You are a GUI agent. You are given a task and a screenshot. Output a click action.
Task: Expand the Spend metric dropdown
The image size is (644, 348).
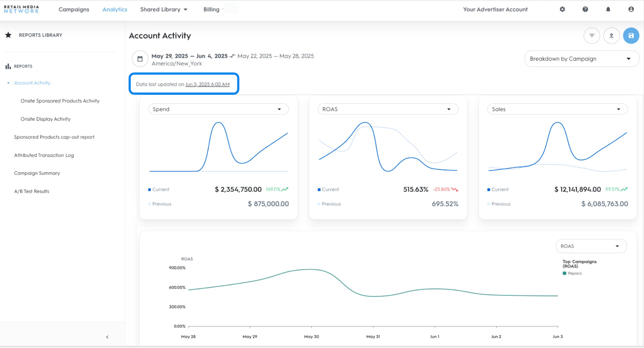point(218,109)
